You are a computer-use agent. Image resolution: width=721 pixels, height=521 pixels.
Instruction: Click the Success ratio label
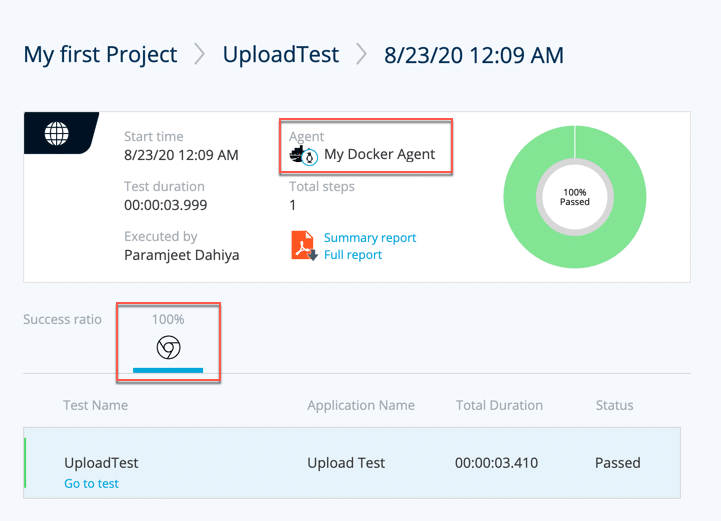pyautogui.click(x=63, y=319)
